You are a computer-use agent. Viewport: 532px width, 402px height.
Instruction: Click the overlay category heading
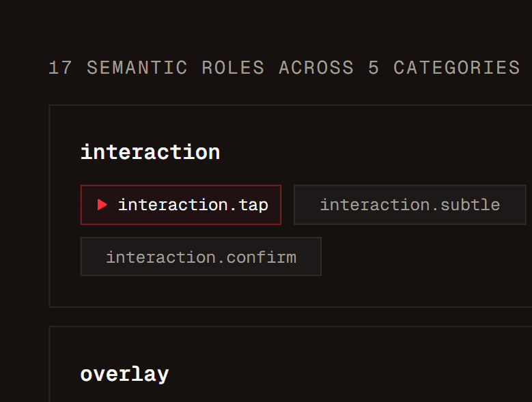tap(124, 374)
